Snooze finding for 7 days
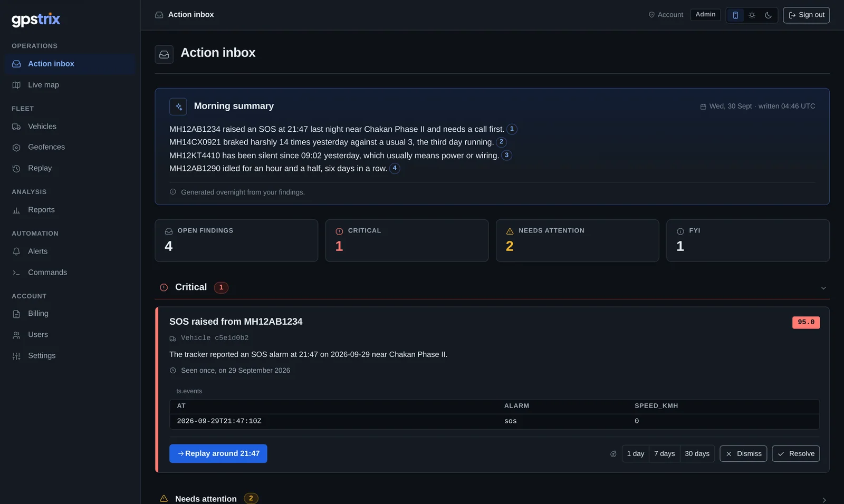 click(x=665, y=454)
